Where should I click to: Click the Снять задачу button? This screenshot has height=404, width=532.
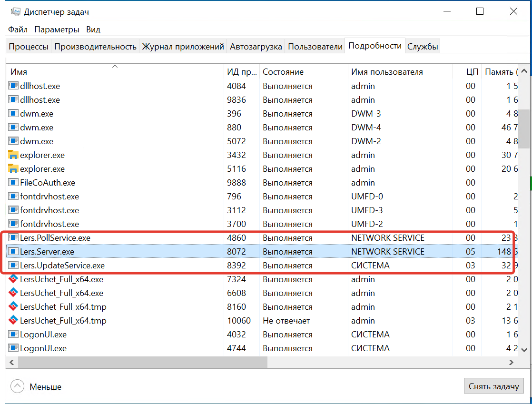coord(493,386)
